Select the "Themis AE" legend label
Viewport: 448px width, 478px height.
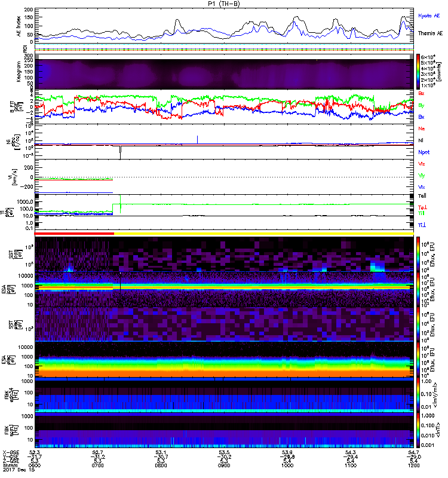pyautogui.click(x=430, y=33)
